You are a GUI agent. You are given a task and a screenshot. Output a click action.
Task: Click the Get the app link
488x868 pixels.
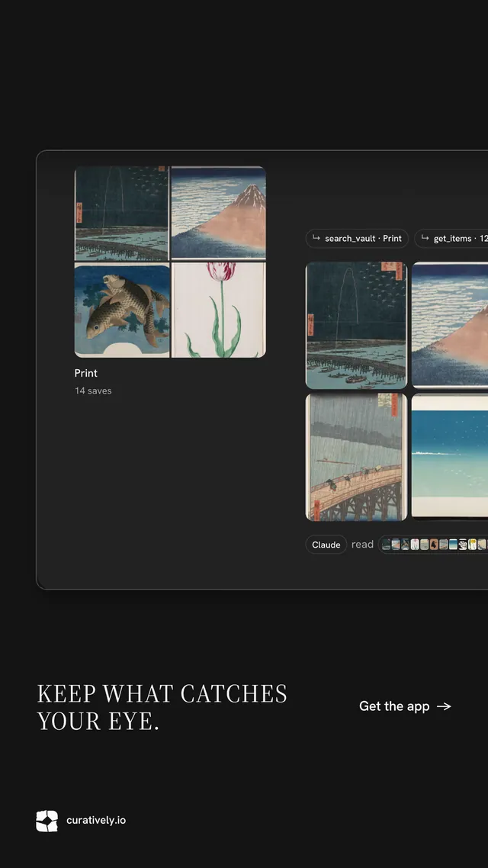click(x=405, y=706)
